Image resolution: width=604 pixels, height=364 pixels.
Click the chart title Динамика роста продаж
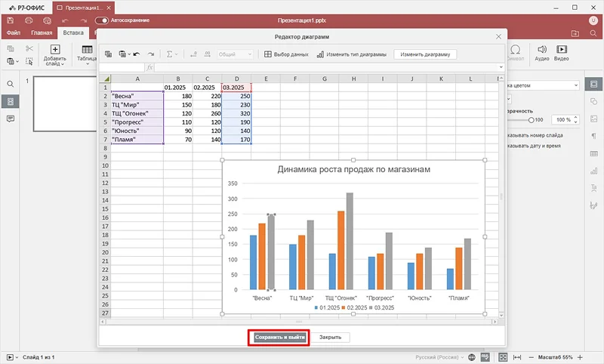(353, 169)
